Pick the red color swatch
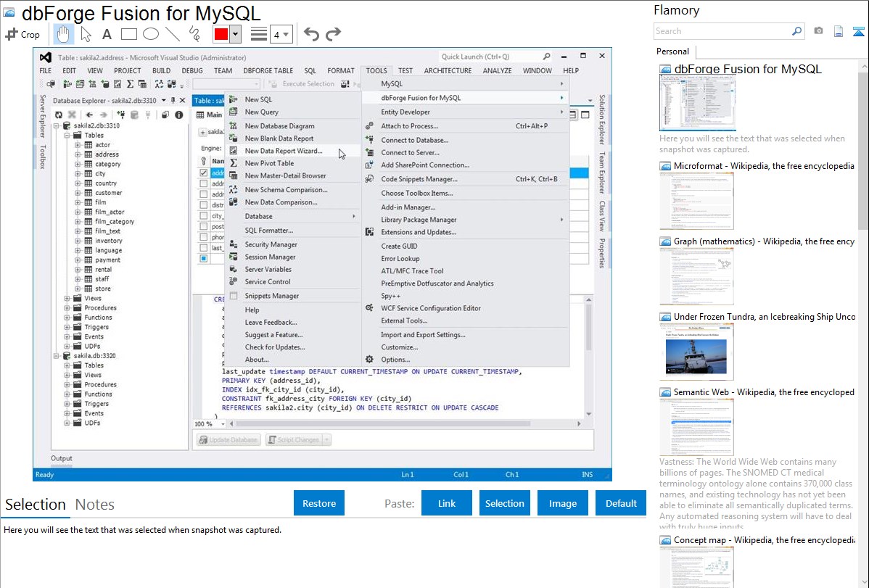The height and width of the screenshot is (588, 869). 221,34
